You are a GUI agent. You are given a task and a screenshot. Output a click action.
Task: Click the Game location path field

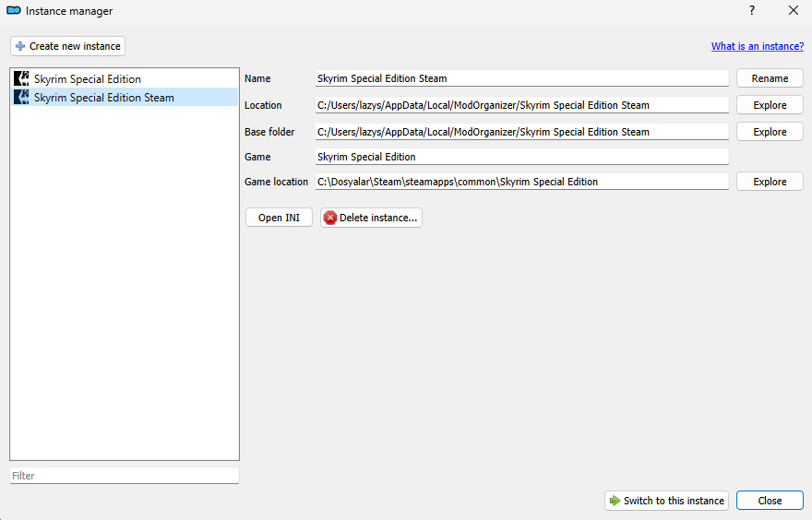521,182
